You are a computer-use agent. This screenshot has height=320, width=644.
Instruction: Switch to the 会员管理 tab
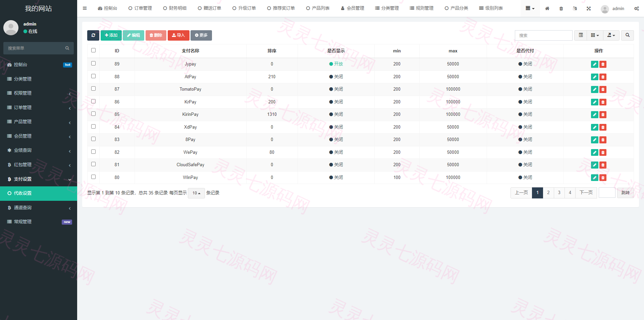pyautogui.click(x=353, y=8)
